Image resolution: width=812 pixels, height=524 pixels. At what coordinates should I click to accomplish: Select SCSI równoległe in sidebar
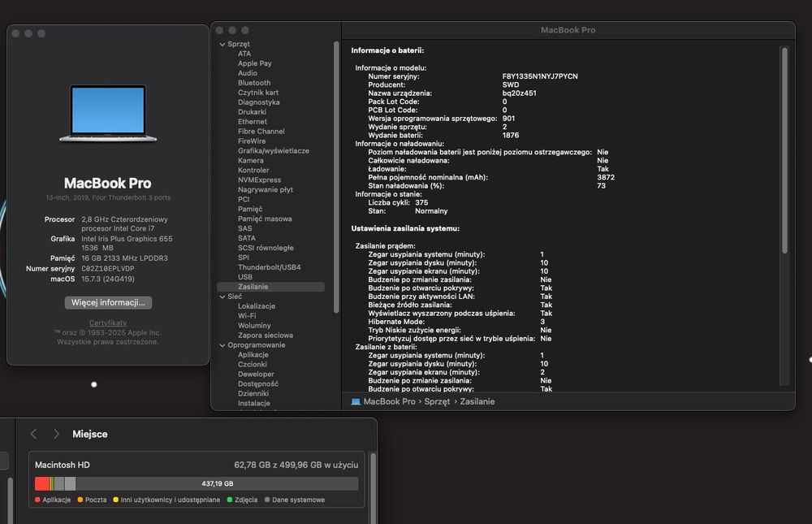266,248
